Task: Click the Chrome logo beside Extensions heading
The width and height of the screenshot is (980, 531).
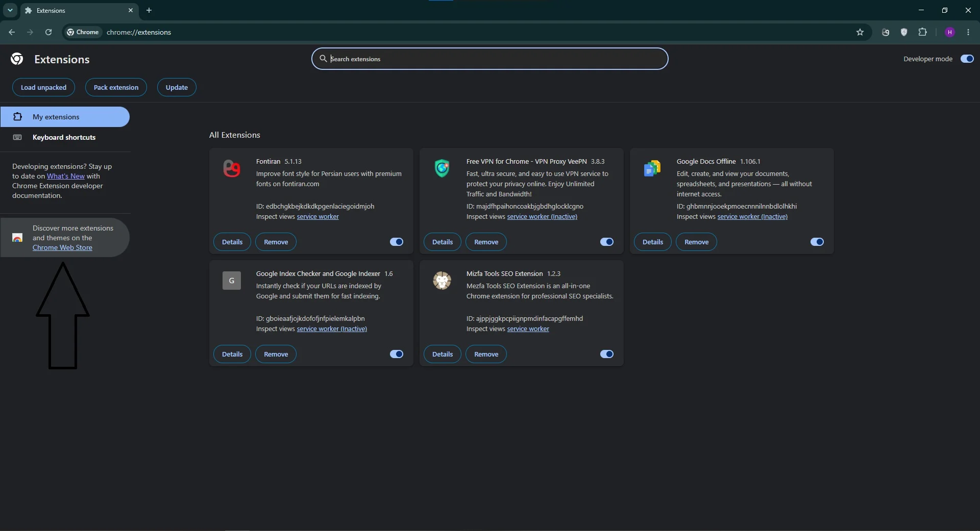Action: point(17,59)
